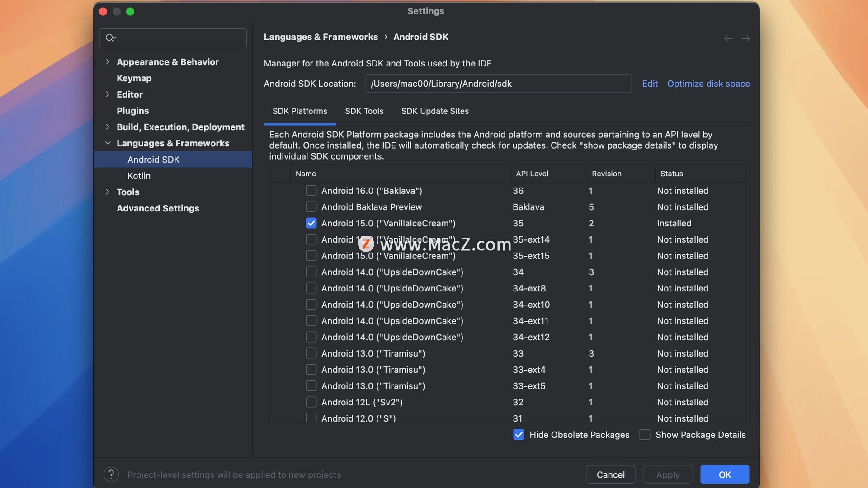Check the 34-ext10 UpsideDownCake checkbox

311,305
